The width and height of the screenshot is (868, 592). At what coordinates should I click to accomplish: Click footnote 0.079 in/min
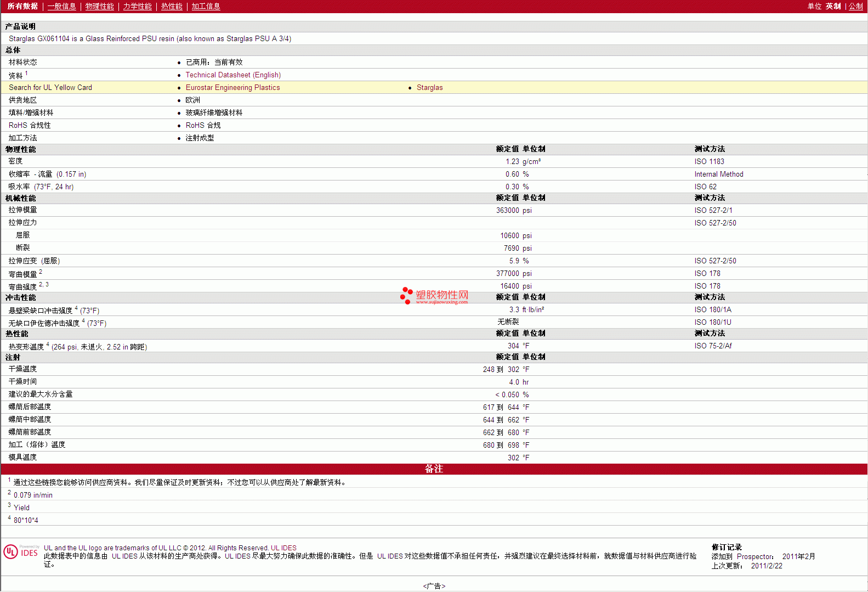[x=33, y=495]
